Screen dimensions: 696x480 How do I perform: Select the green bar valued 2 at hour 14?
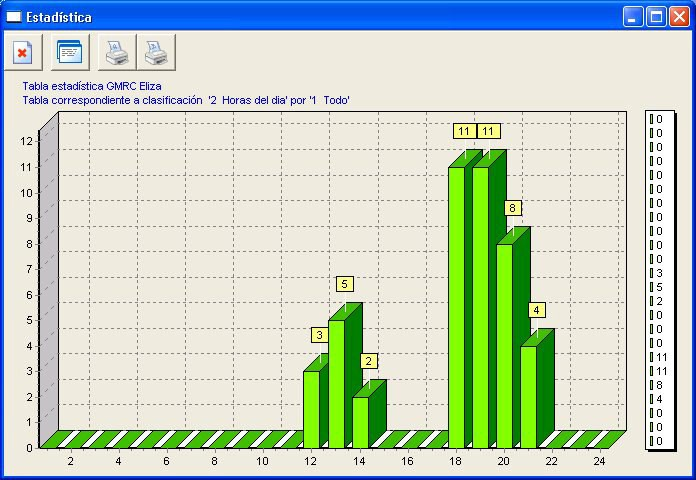[x=360, y=422]
